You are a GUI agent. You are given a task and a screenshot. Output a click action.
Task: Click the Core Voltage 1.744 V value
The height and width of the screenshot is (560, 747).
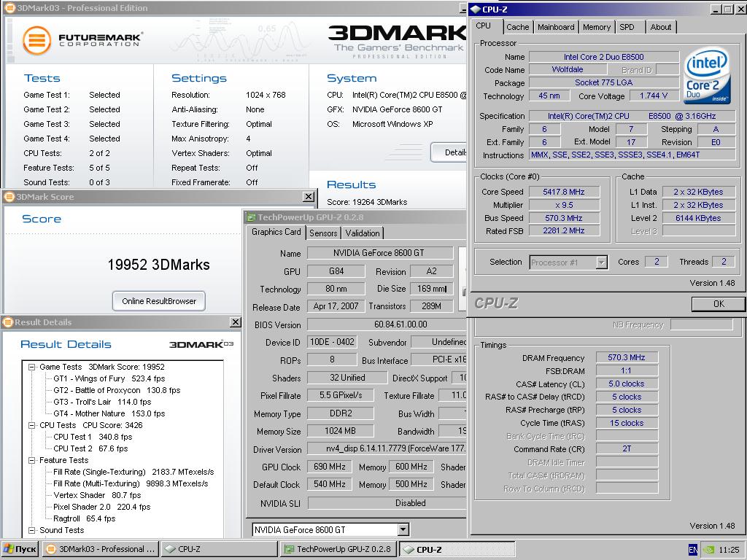[x=654, y=96]
